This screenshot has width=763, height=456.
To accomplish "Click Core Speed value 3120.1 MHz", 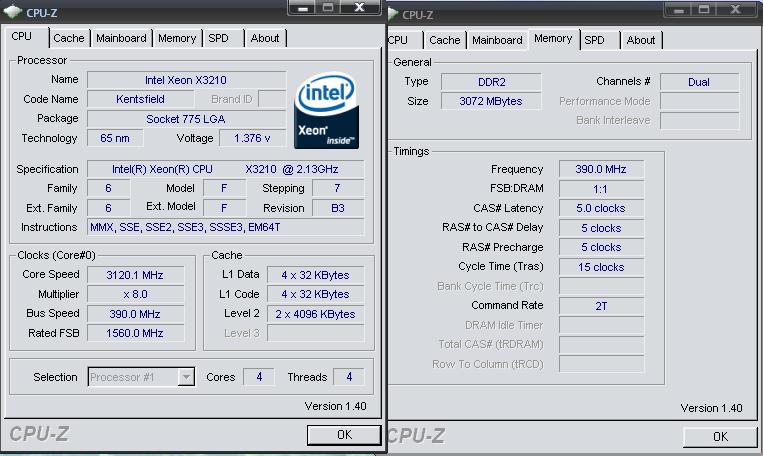I will click(135, 275).
